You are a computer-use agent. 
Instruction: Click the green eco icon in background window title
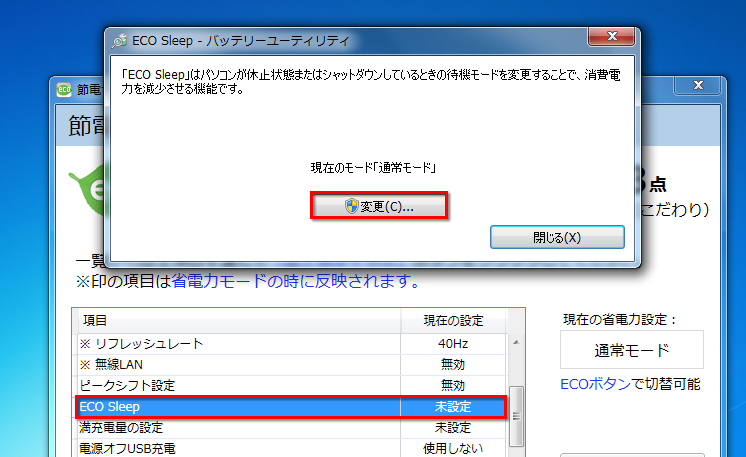pyautogui.click(x=64, y=89)
